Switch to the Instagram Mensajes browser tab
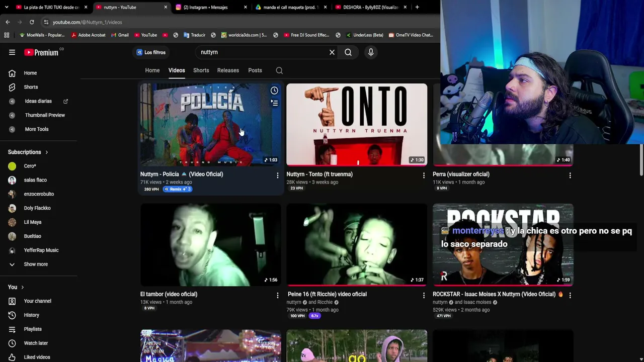Image resolution: width=644 pixels, height=362 pixels. point(211,7)
